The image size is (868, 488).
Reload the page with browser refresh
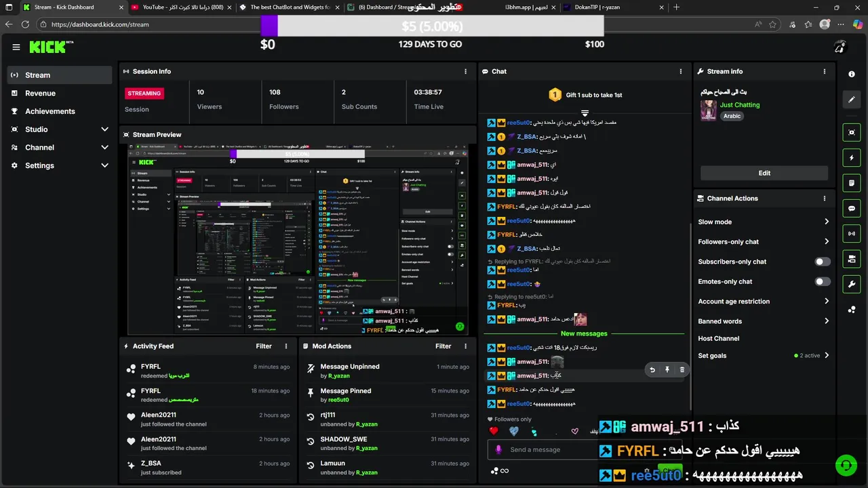(x=25, y=24)
